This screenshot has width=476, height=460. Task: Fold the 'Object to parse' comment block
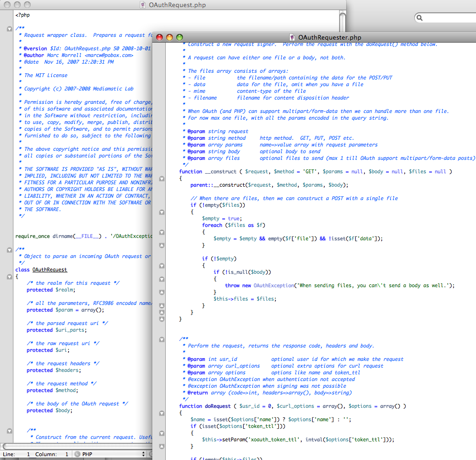9,250
